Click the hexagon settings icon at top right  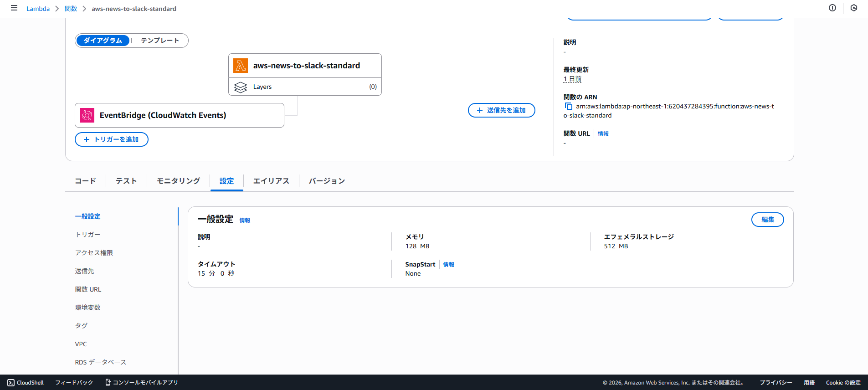pyautogui.click(x=853, y=8)
